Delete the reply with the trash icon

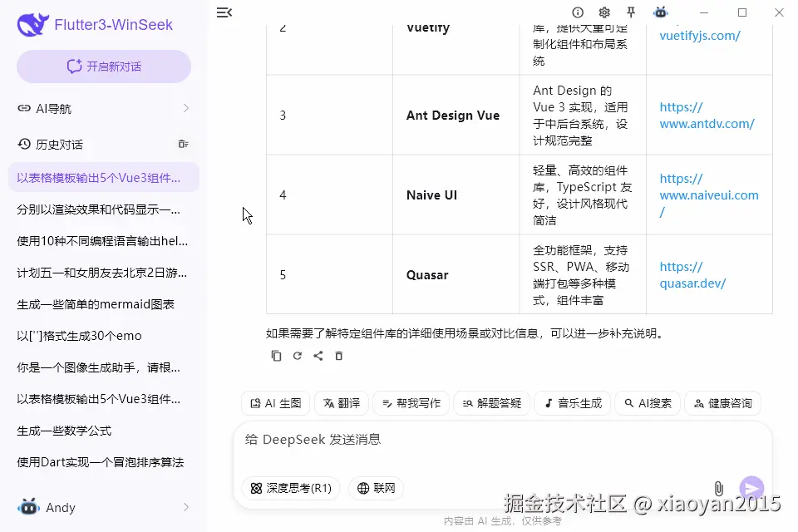pyautogui.click(x=339, y=356)
